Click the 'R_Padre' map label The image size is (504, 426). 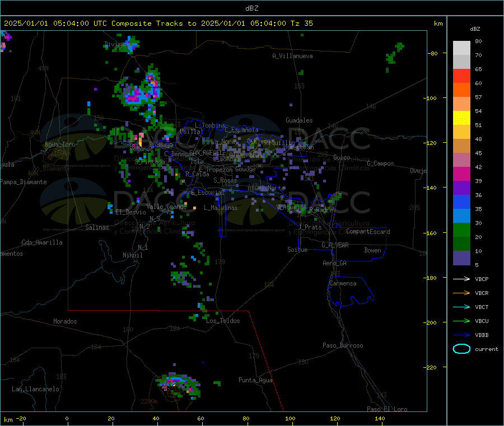pos(321,210)
